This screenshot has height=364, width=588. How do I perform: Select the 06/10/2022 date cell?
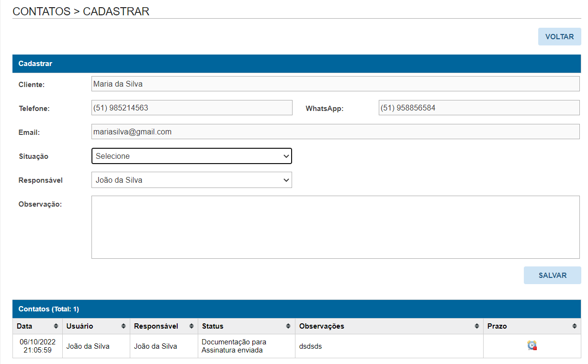pos(37,346)
